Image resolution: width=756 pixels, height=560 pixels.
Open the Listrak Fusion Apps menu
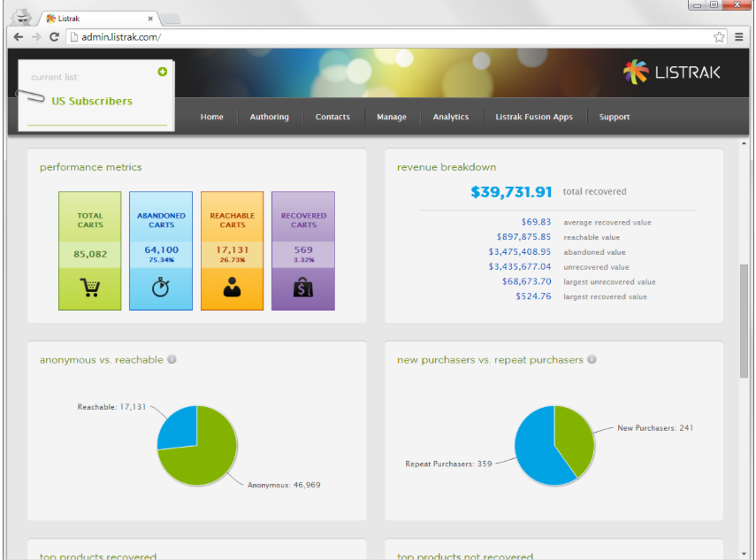[534, 117]
